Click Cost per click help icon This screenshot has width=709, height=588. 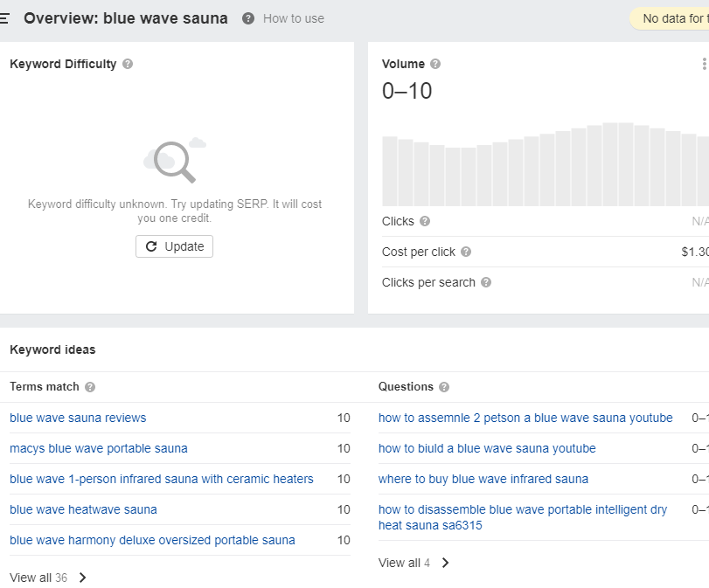[x=466, y=252]
